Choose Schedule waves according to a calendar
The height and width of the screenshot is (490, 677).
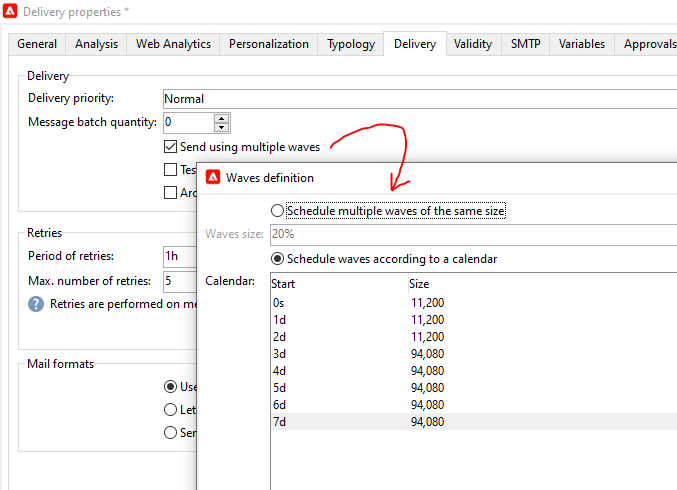277,259
